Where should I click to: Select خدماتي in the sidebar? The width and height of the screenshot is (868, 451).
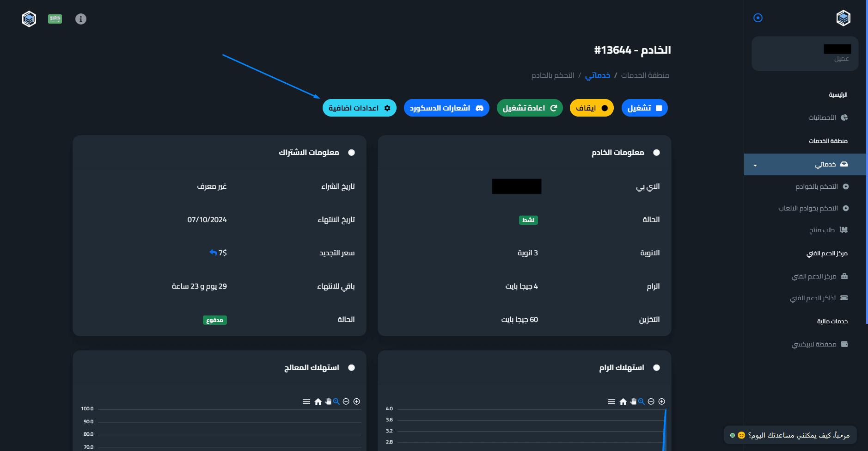pyautogui.click(x=805, y=164)
